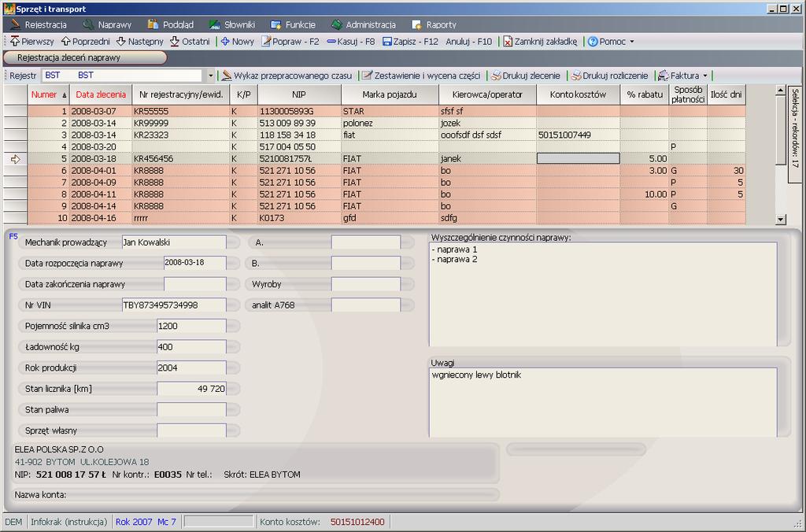Click Drukuj rozliczenie print button
The image size is (806, 532).
pos(610,76)
